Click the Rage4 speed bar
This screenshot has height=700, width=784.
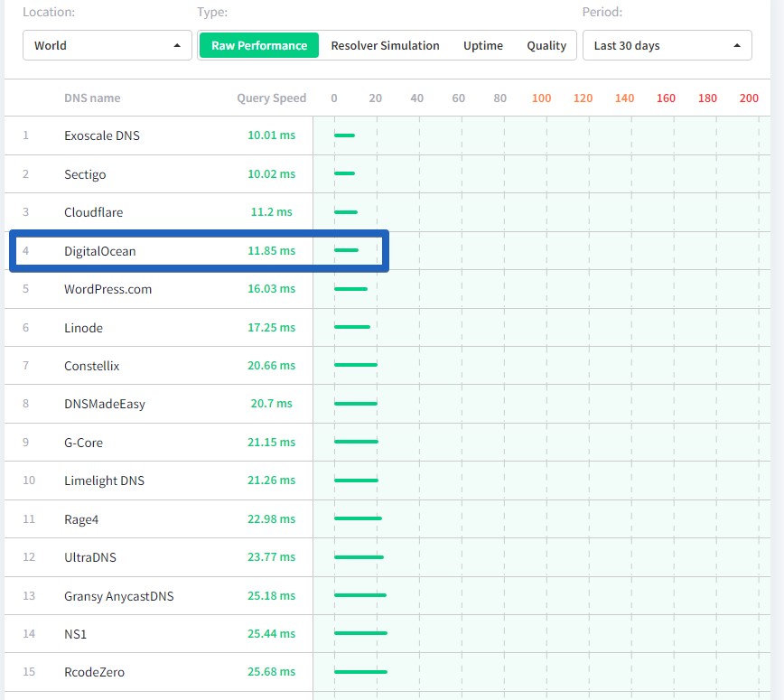point(358,518)
